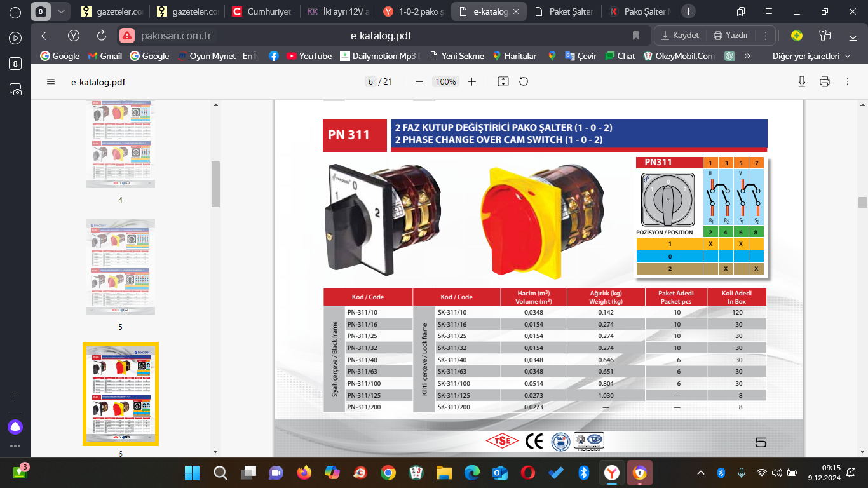Click the weight value 1.030

coord(607,395)
